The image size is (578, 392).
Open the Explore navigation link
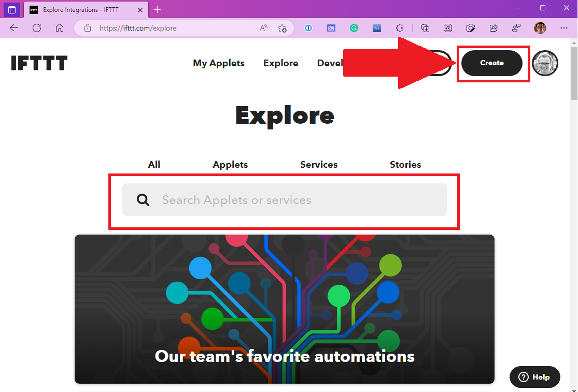[x=280, y=63]
